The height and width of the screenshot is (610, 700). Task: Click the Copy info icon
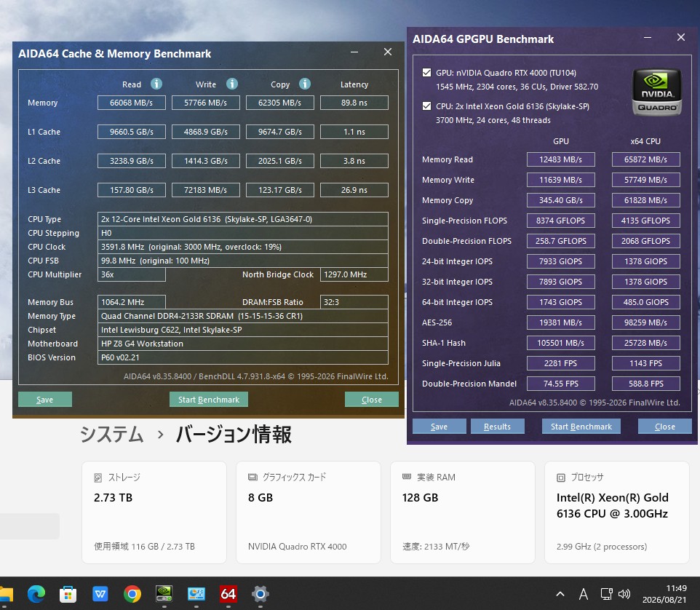coord(305,84)
